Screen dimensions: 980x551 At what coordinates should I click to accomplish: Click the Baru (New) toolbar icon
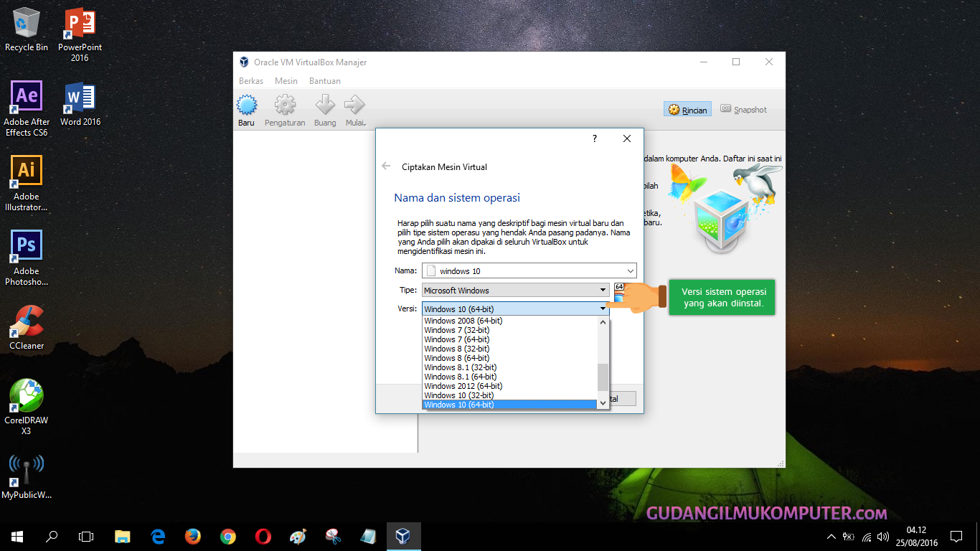(247, 111)
